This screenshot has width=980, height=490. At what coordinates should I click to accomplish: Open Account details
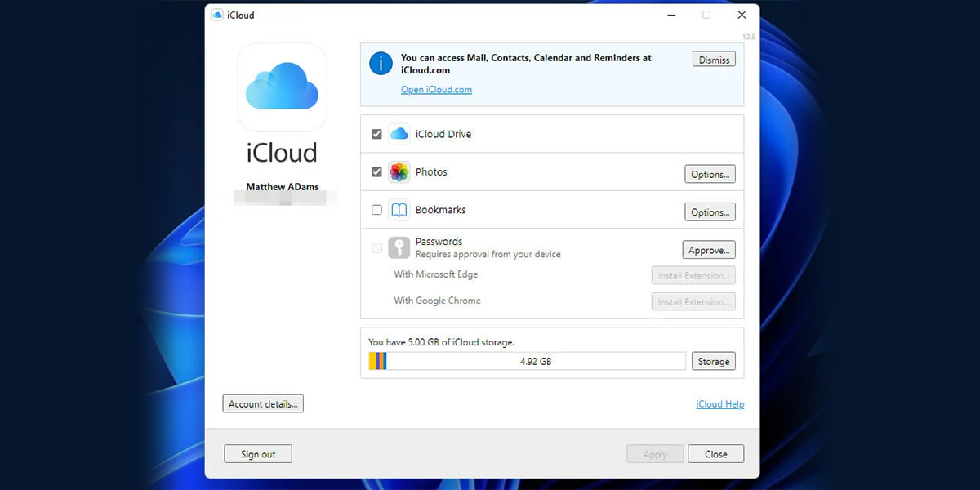(x=263, y=403)
